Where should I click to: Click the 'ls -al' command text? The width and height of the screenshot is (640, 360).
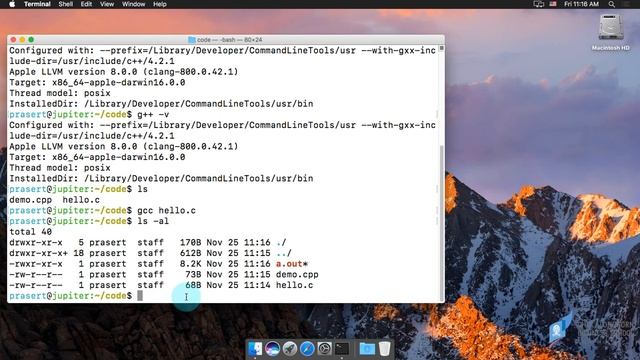click(x=153, y=221)
